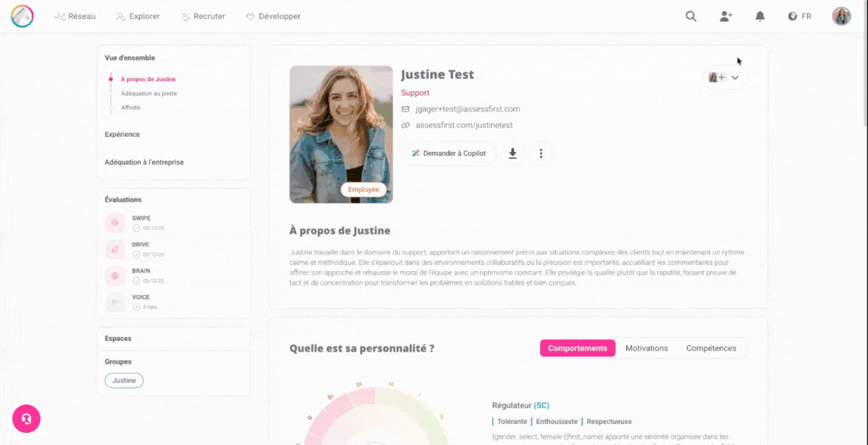868x445 pixels.
Task: Select the Justine group chip under Groupes
Action: [x=124, y=380]
